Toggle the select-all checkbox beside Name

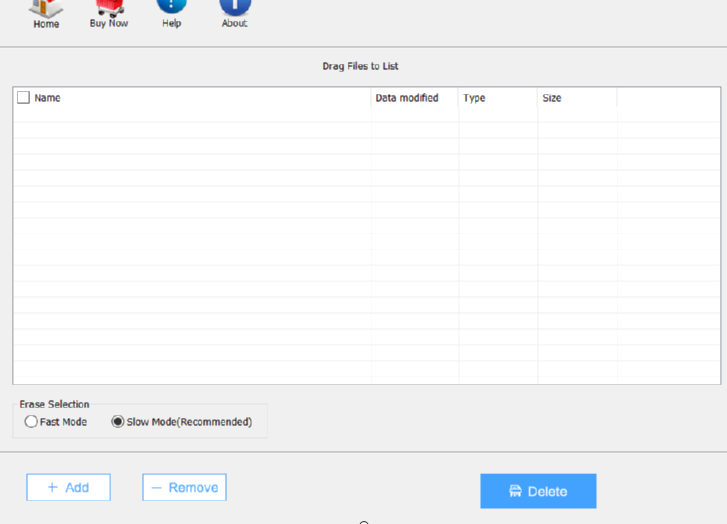point(23,98)
